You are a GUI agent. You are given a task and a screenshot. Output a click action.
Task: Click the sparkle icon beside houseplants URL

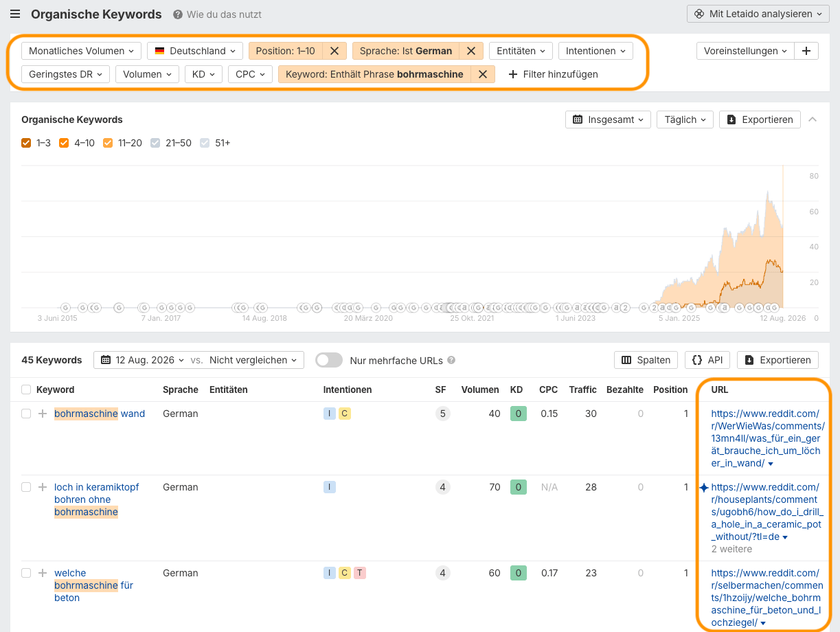(x=703, y=487)
